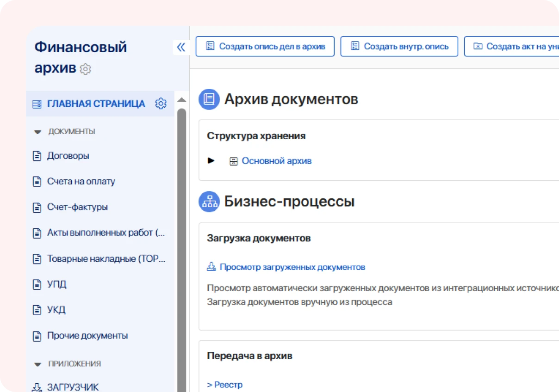Open the Реестр link under Передача в архив
The width and height of the screenshot is (559, 392).
[x=225, y=384]
